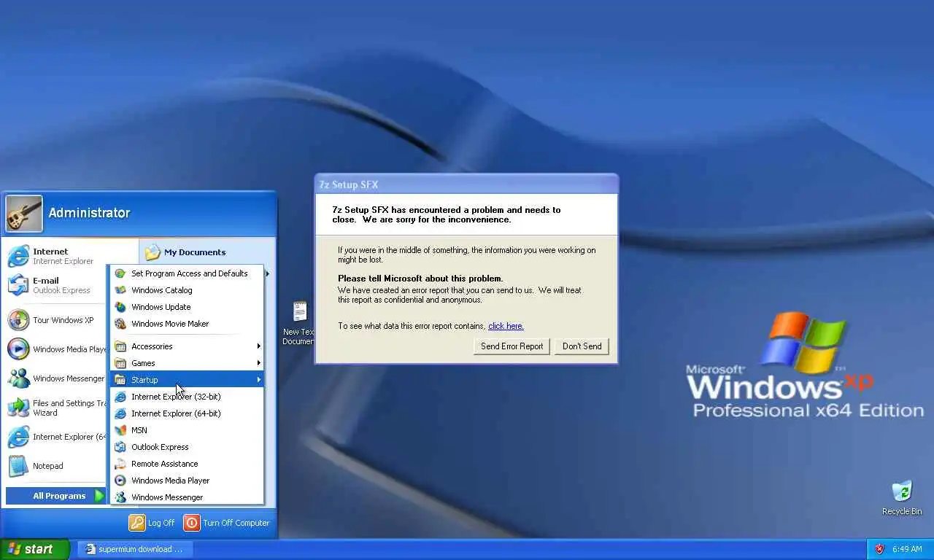The height and width of the screenshot is (560, 934).
Task: Click Turn Off Computer button
Action: click(x=227, y=523)
